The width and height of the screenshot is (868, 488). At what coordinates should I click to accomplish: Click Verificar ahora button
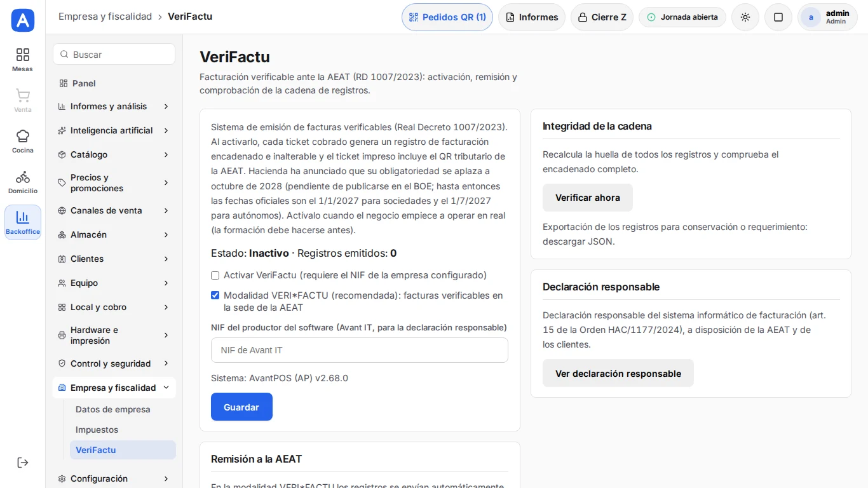click(588, 198)
